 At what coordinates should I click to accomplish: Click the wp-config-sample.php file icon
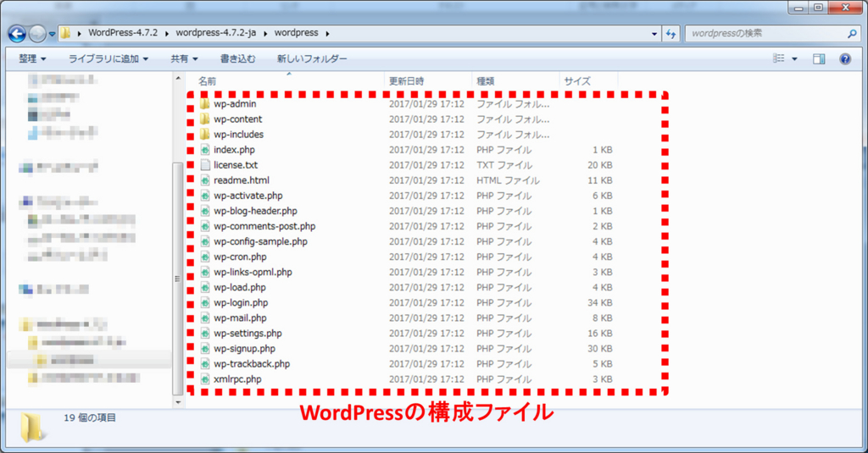(205, 241)
